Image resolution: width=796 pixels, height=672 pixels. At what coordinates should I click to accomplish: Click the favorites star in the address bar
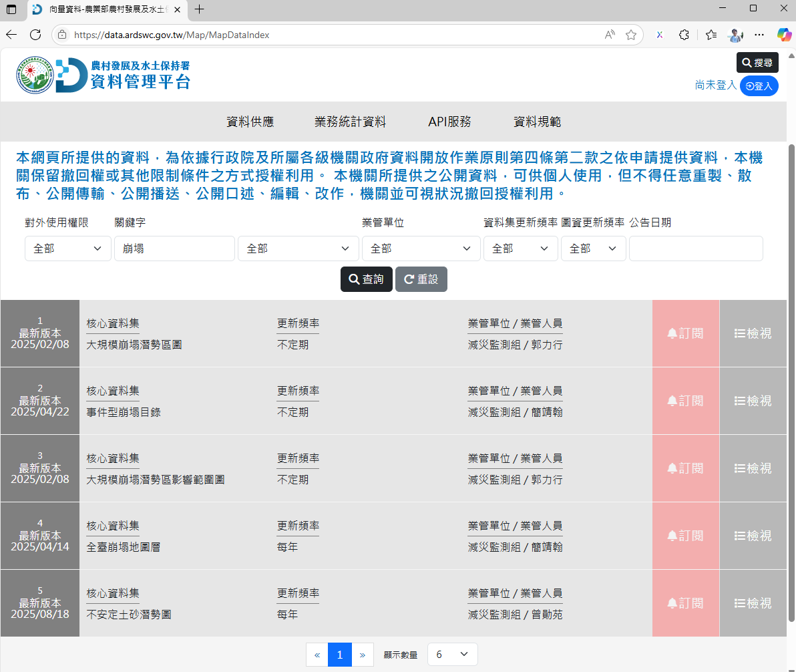click(630, 35)
